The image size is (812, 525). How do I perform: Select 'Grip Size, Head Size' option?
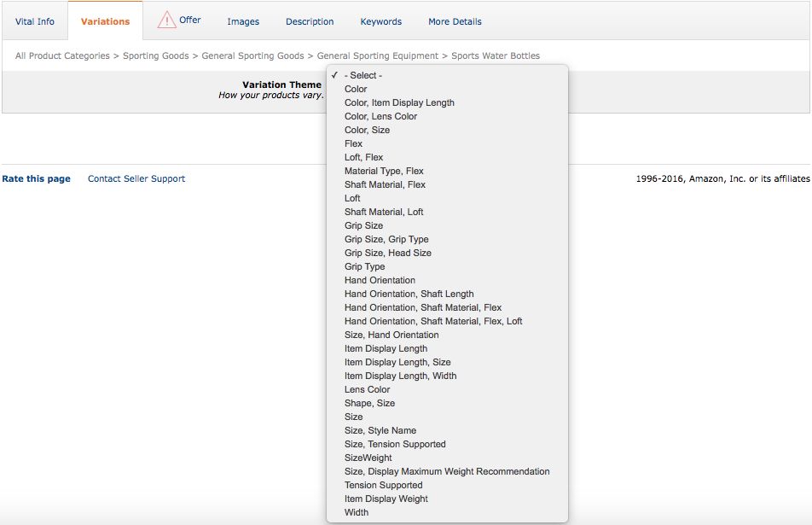388,253
